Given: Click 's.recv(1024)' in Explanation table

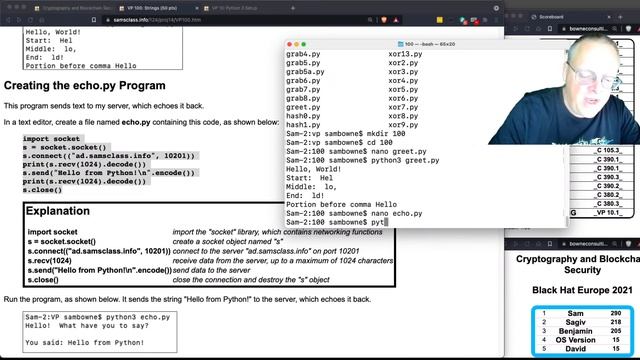Looking at the screenshot, I should click(49, 261).
